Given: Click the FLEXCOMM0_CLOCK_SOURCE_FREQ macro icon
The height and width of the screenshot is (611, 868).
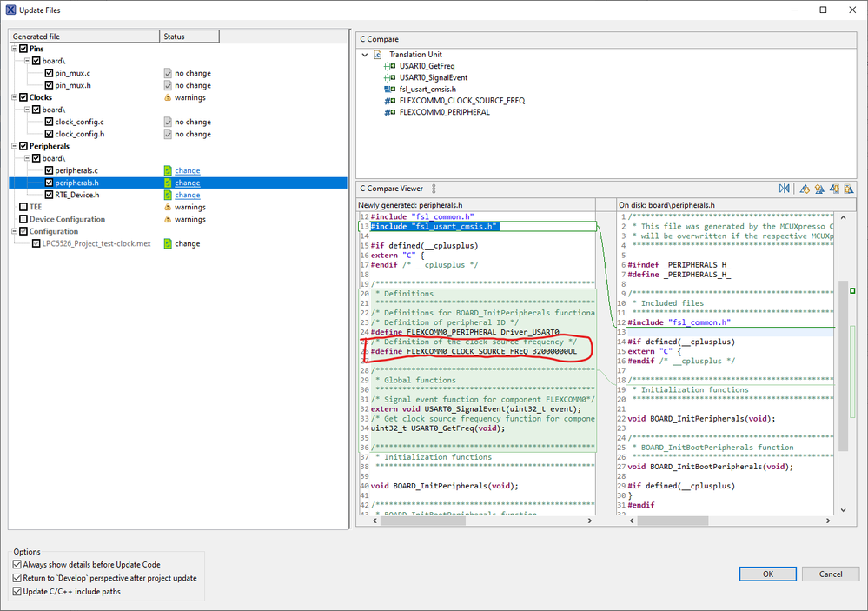Looking at the screenshot, I should (390, 101).
